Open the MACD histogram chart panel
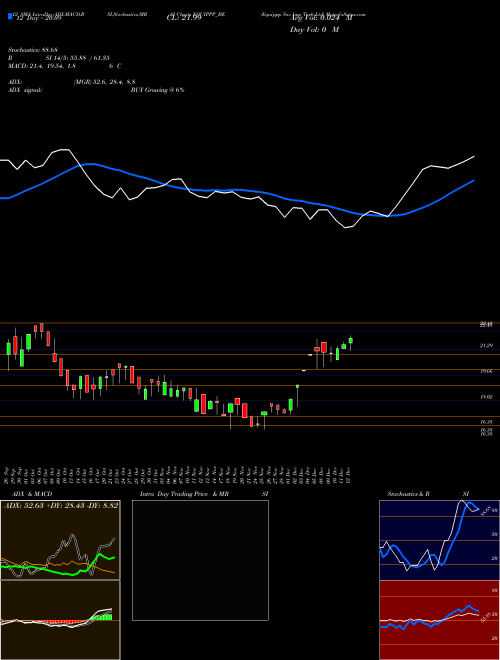This screenshot has width=500, height=660. coord(60,620)
